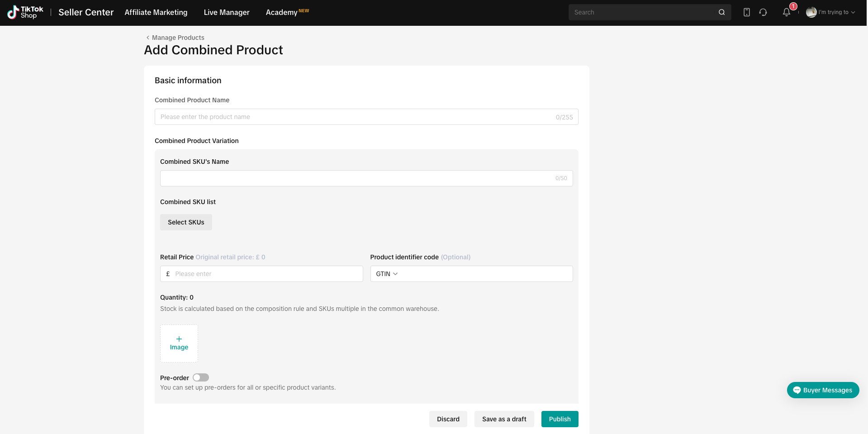
Task: Open the mobile app download icon
Action: (x=746, y=12)
